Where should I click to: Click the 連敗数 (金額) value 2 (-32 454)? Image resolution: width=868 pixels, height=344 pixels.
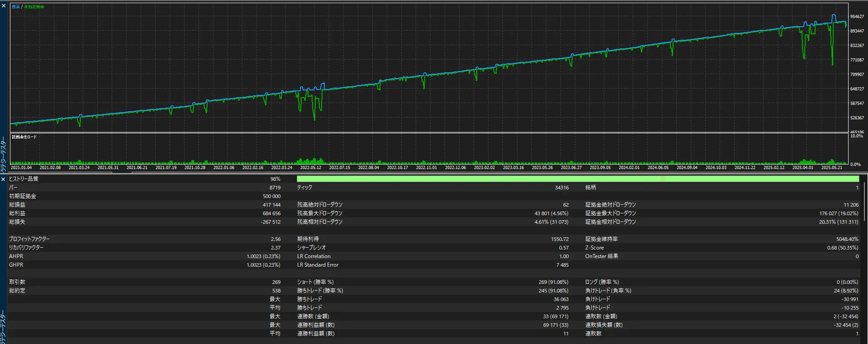(846, 316)
